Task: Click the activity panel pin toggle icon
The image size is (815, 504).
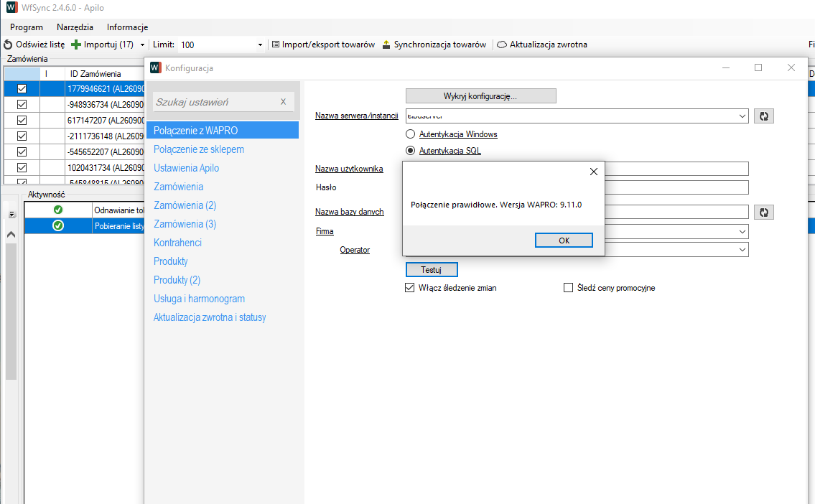Action: click(x=12, y=214)
